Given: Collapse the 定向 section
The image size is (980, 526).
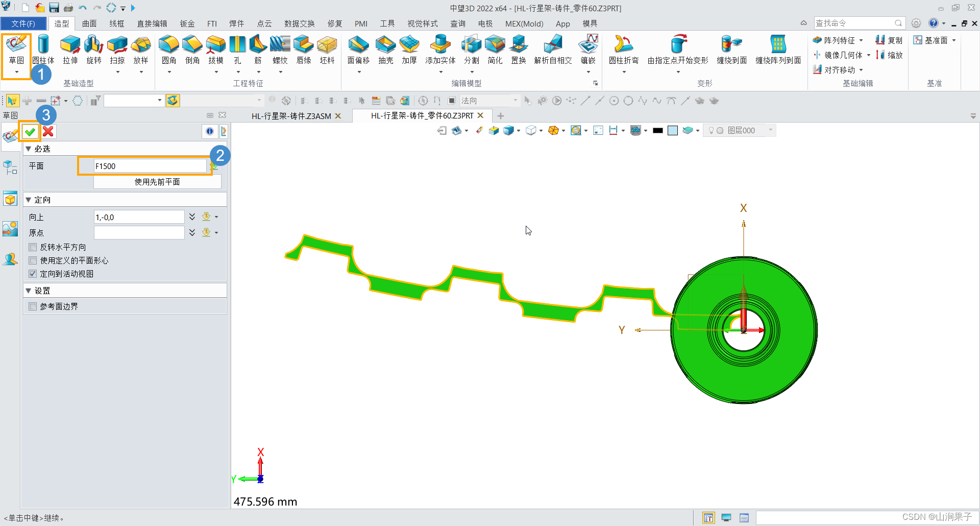Looking at the screenshot, I should pyautogui.click(x=29, y=200).
